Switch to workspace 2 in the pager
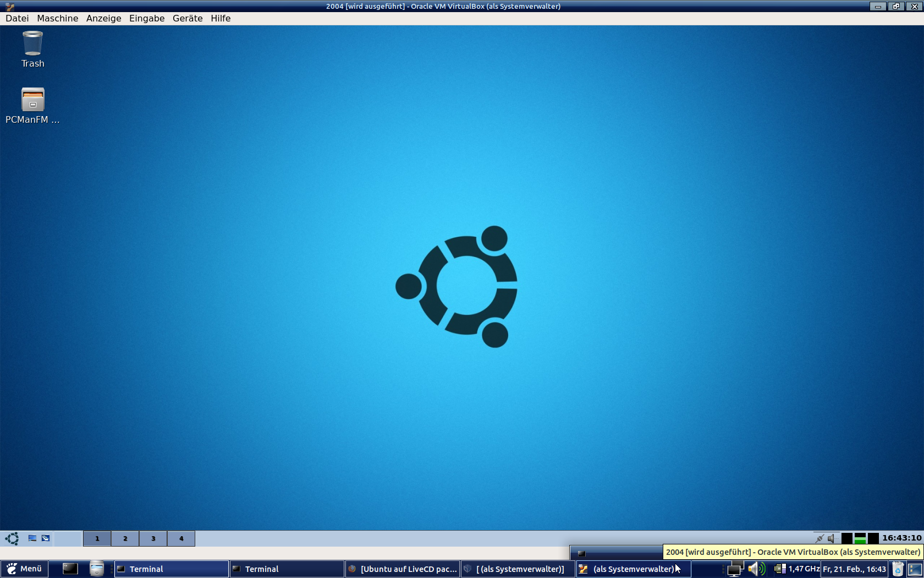 tap(125, 538)
